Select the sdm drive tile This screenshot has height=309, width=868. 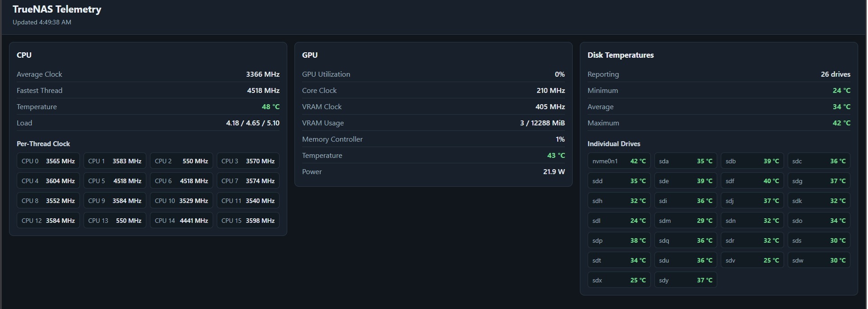(x=686, y=221)
